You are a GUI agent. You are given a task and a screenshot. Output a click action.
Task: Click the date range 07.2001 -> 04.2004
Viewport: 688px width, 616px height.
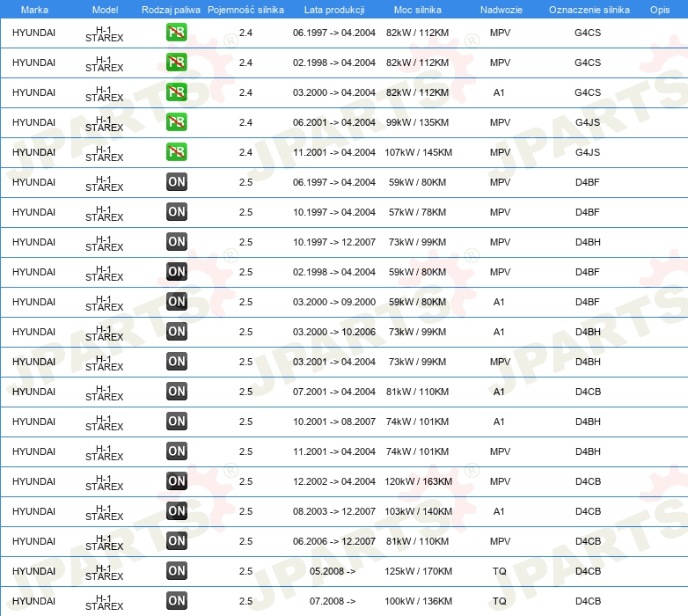(334, 392)
